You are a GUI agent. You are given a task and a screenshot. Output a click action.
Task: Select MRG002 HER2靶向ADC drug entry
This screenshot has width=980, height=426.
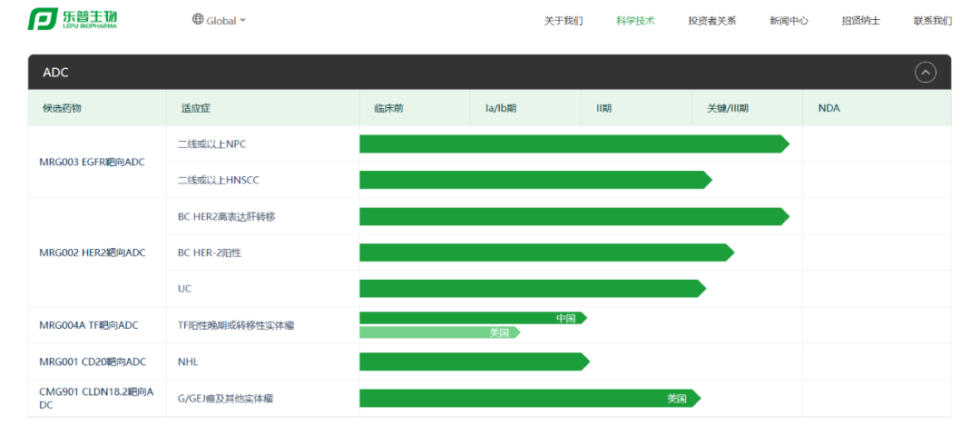tap(92, 253)
